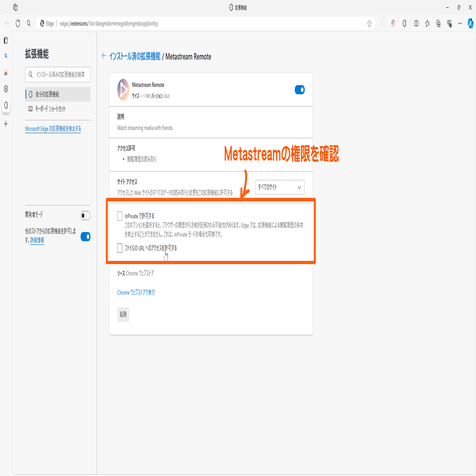Select 自分の拡張機能 menu item
This screenshot has height=476, width=476.
58,94
